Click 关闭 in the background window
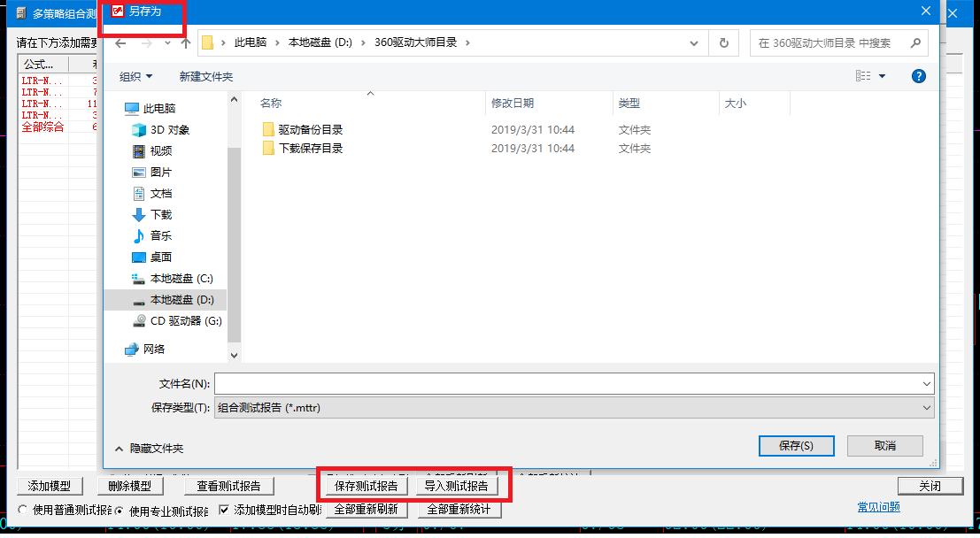Screen dimensions: 980x538 (x=930, y=486)
